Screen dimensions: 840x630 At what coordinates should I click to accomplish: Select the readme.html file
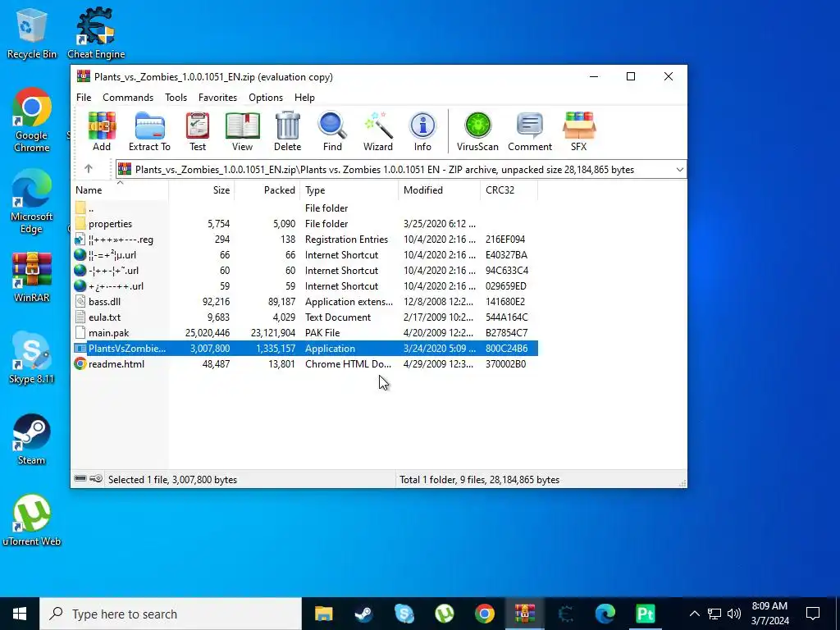click(x=305, y=363)
